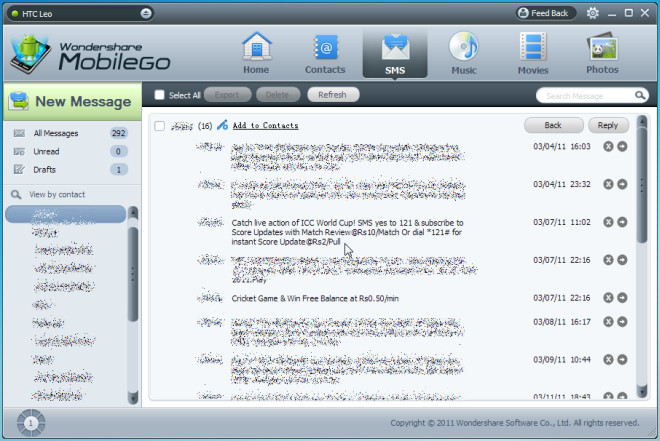Reply to this conversation
The image size is (660, 441).
pyautogui.click(x=608, y=125)
